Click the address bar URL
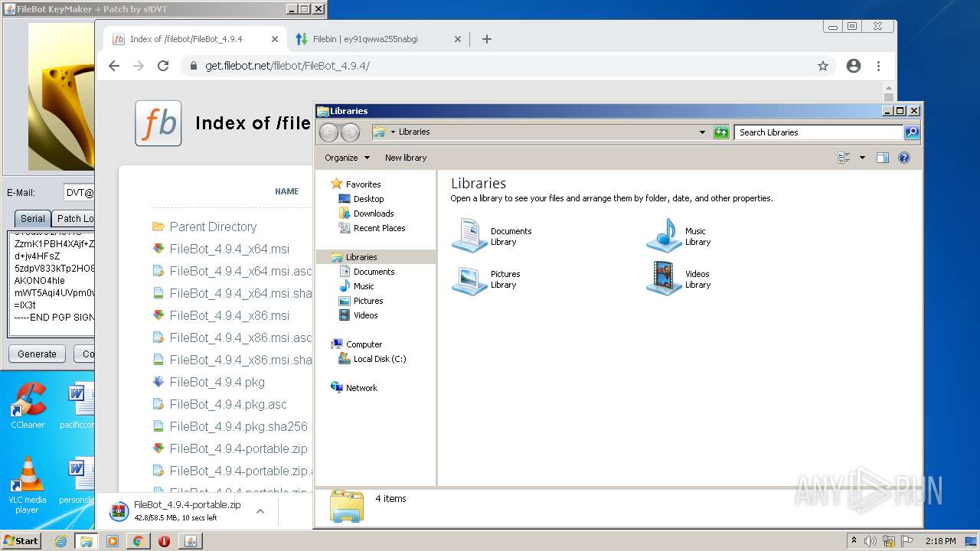The width and height of the screenshot is (980, 551). coord(287,66)
